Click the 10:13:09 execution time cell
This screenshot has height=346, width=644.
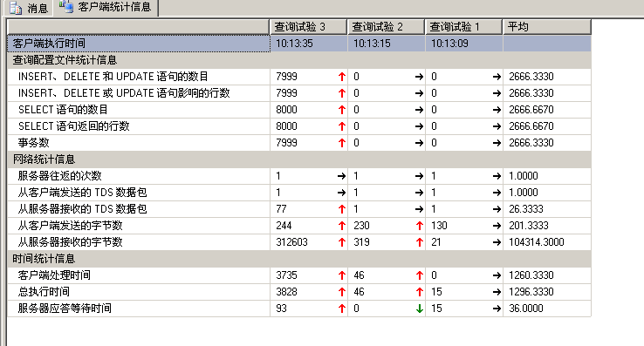pos(463,44)
